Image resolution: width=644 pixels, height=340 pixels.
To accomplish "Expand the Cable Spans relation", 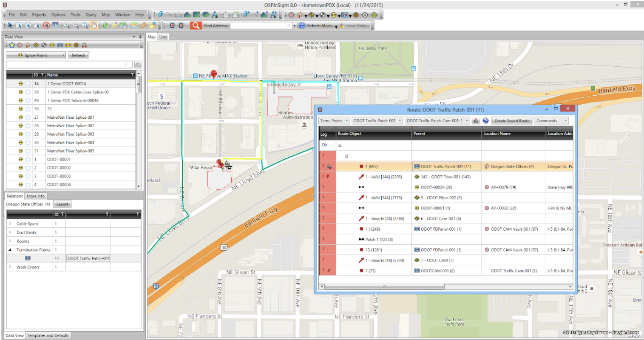I will pyautogui.click(x=10, y=224).
